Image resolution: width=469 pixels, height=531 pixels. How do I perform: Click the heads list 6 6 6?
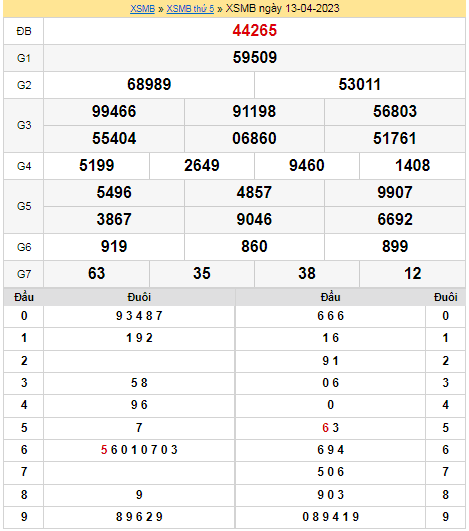click(x=331, y=316)
